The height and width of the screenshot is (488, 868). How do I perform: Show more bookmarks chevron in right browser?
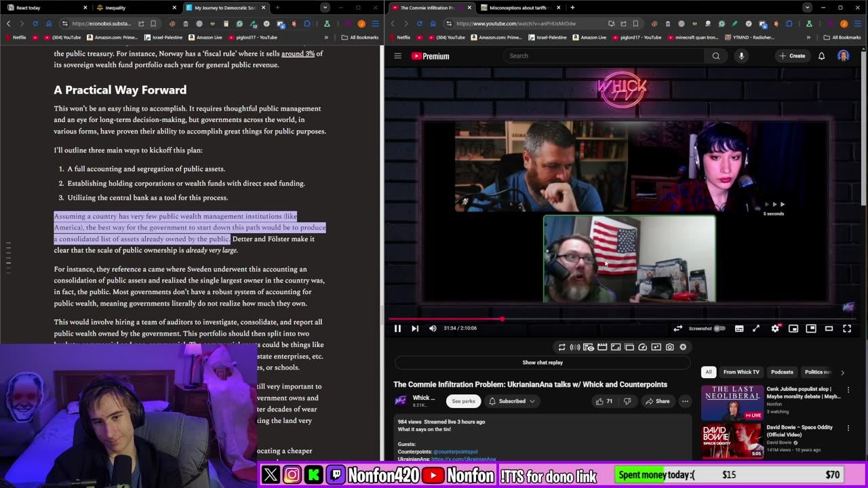[808, 37]
